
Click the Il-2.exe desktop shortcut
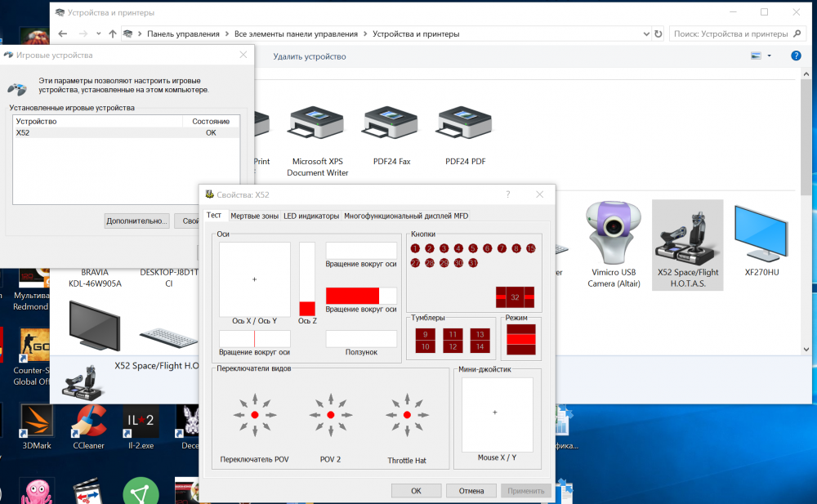[141, 422]
